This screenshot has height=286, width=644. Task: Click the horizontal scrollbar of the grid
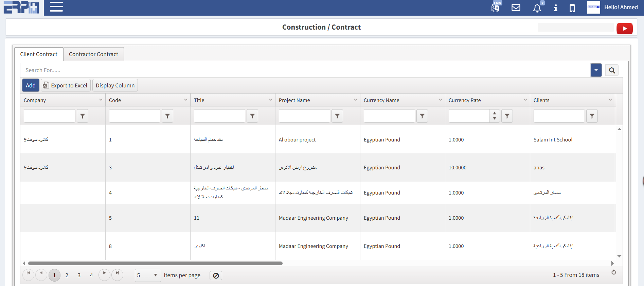click(x=155, y=263)
